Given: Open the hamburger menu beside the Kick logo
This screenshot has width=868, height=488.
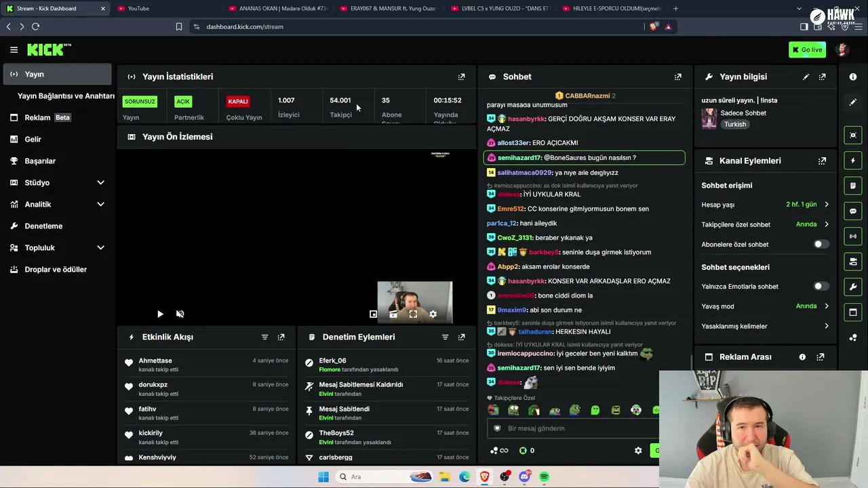Looking at the screenshot, I should [14, 49].
